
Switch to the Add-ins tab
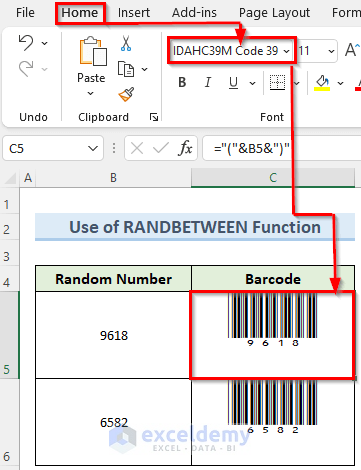pyautogui.click(x=194, y=13)
